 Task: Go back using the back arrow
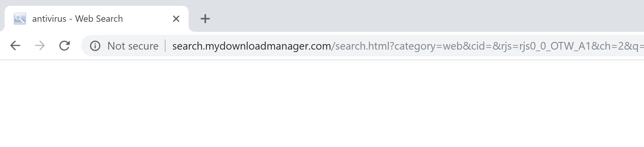coord(15,46)
